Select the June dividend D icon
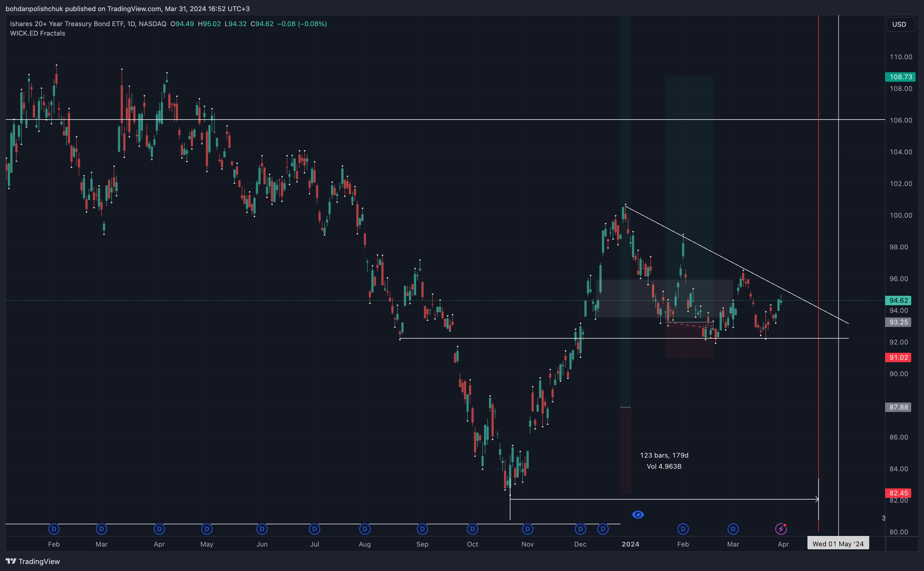Screen dimensions: 924x571 pos(262,529)
